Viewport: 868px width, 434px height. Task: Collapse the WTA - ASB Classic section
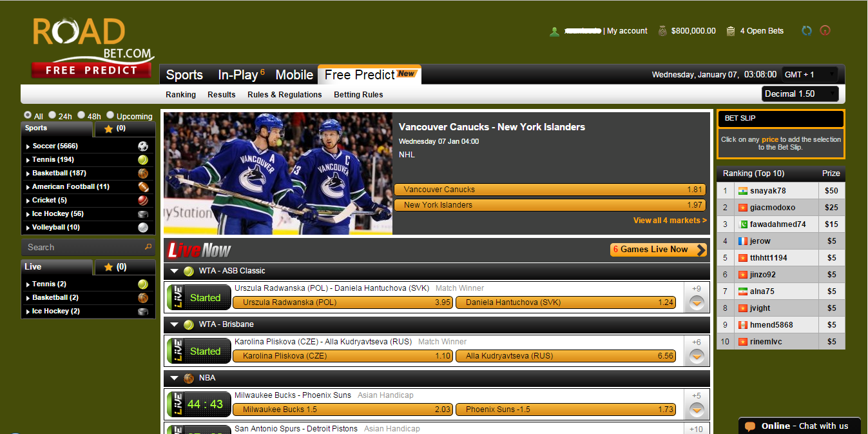point(175,271)
